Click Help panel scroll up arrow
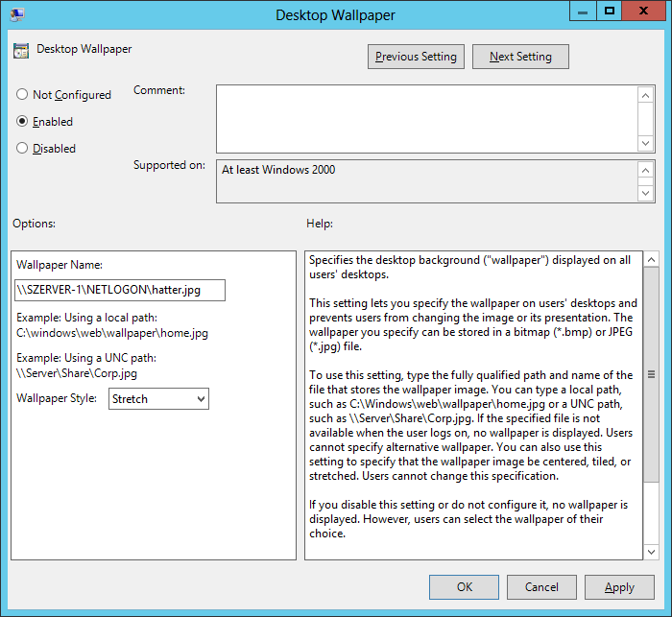Screen dimensions: 672x617 651,260
